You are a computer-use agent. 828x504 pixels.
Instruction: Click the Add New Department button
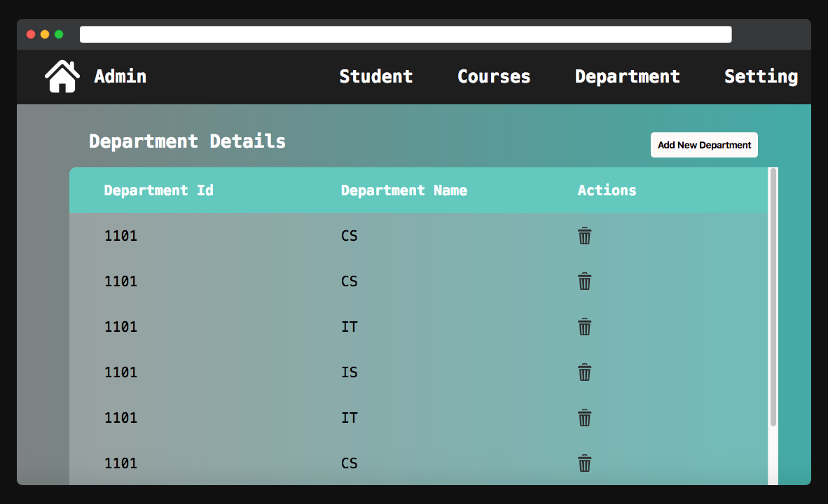703,145
